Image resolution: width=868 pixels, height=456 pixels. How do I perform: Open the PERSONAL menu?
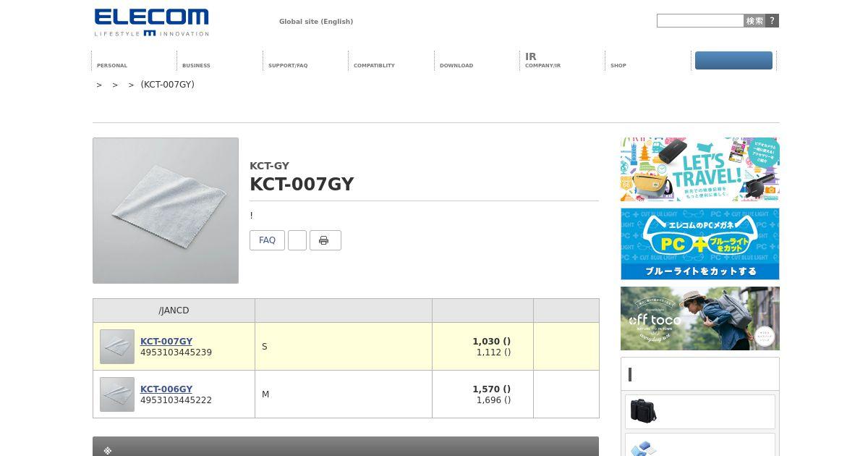pos(112,65)
